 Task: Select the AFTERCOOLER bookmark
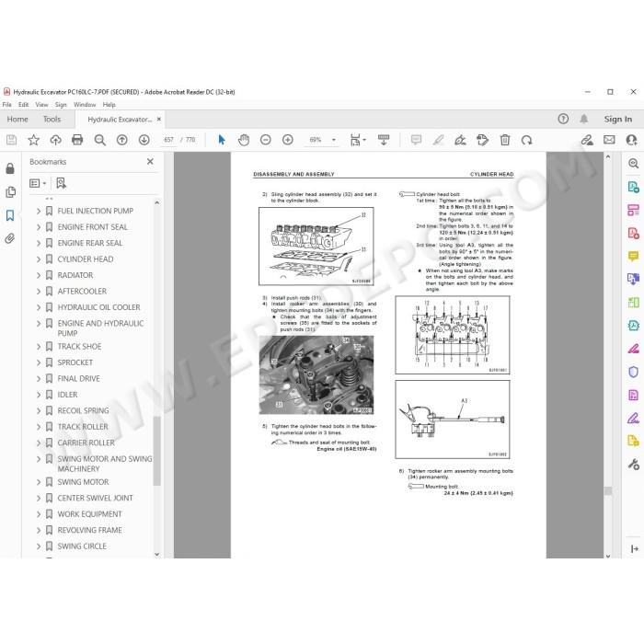pos(82,292)
